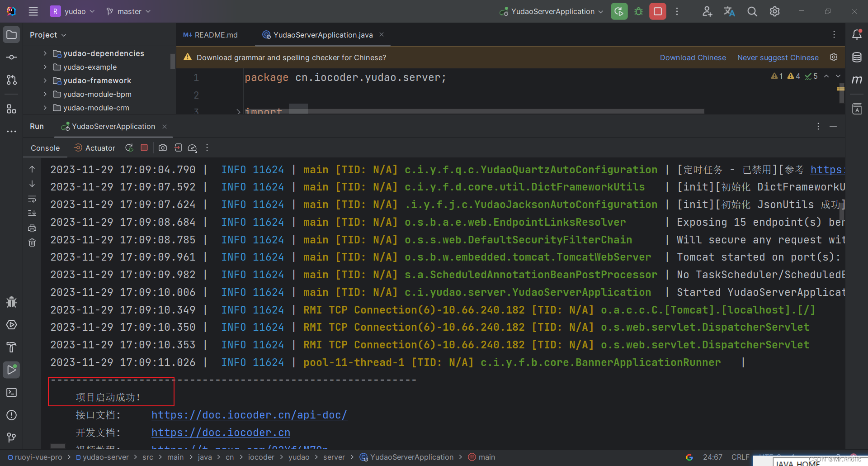Open the Problems tool window
Screen dimensions: 868x466
pyautogui.click(x=11, y=415)
